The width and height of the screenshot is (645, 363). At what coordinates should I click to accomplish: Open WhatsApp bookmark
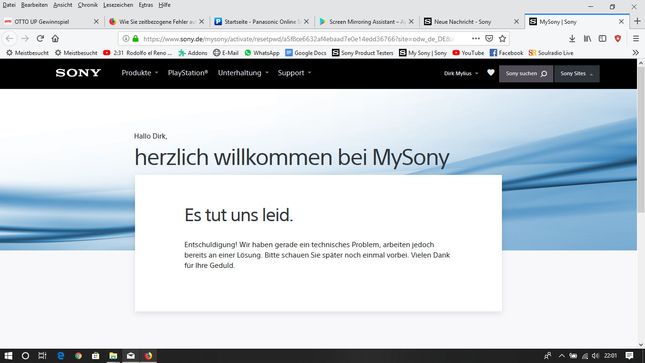tap(262, 53)
